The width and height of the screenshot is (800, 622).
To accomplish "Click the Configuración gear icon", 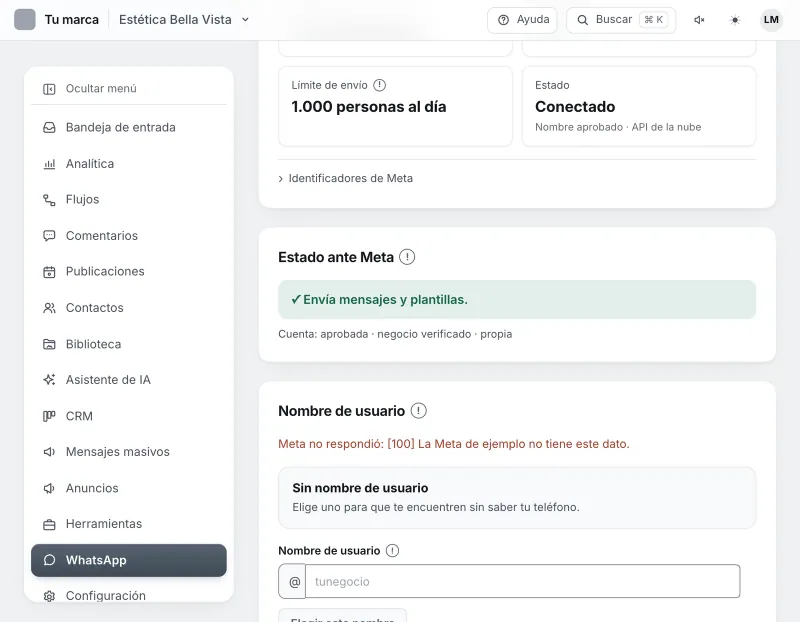I will 49,596.
